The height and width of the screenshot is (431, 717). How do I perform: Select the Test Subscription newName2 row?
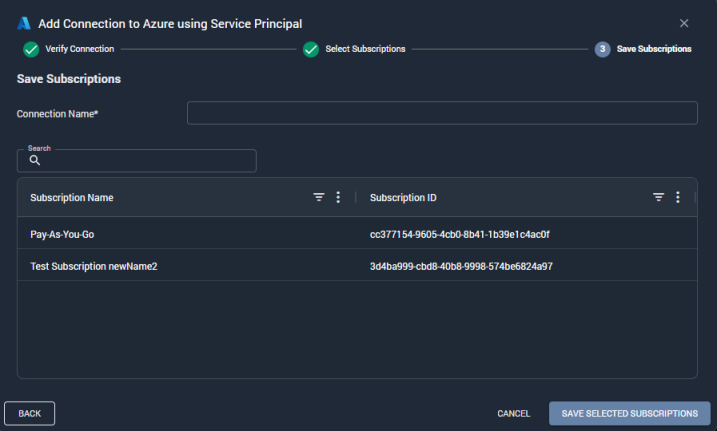click(x=357, y=266)
